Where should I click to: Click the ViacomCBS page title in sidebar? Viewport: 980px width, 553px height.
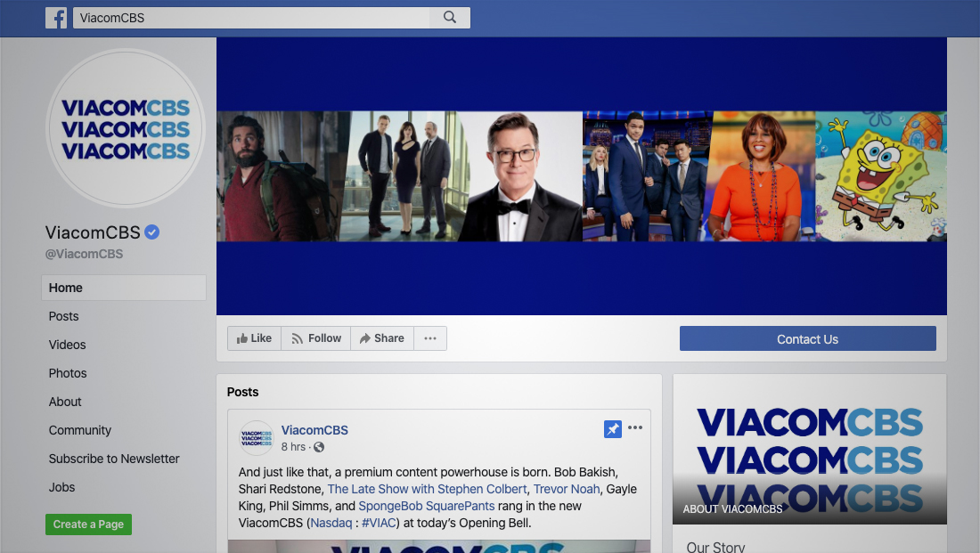(93, 232)
